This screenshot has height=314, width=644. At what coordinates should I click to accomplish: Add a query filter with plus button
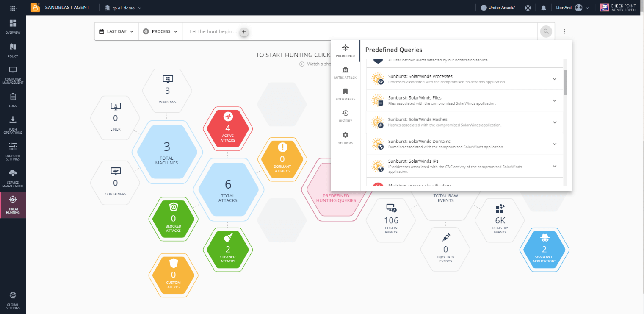244,32
